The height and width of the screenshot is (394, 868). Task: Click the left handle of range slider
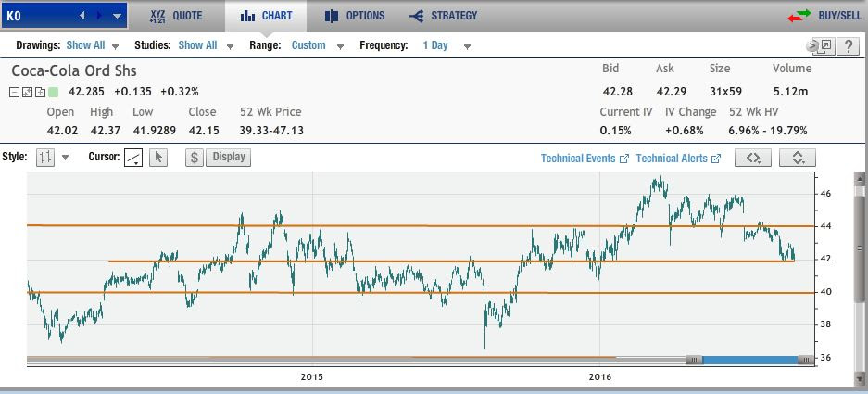pos(694,361)
